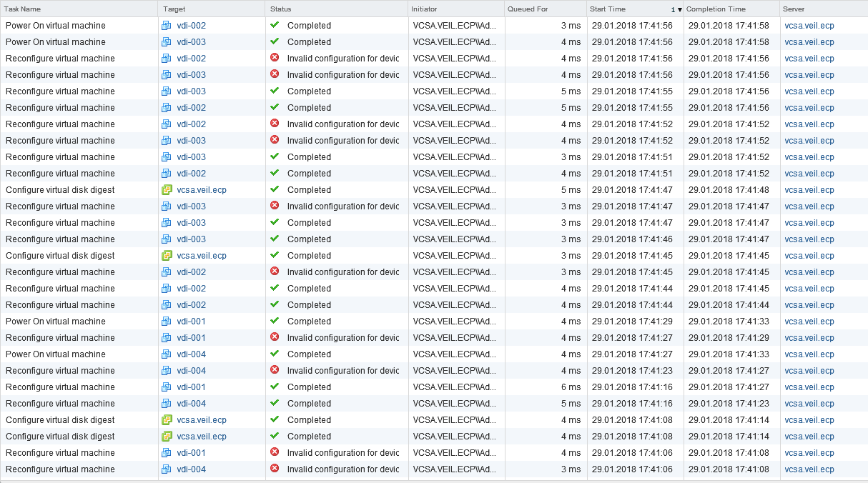Viewport: 868px width, 483px height.
Task: Open the vcsa.veil.ecp server link in the Power On vdi-003 row
Action: 809,42
